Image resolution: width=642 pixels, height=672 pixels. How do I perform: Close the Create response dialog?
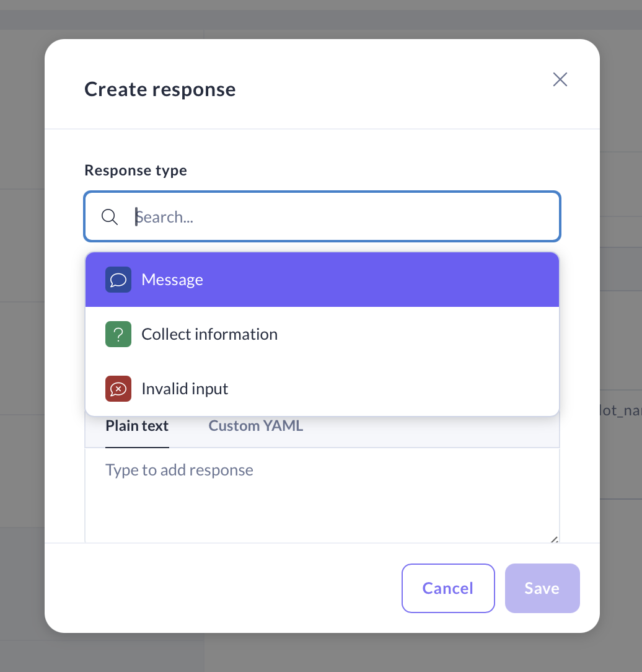pos(560,79)
